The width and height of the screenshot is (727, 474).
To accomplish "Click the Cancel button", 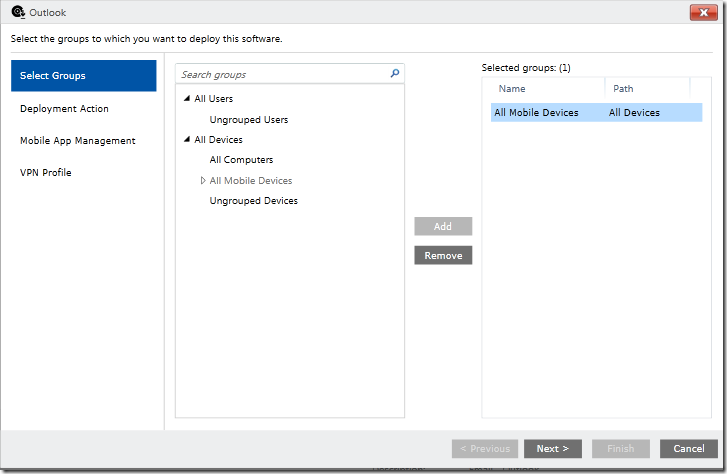I will 689,448.
